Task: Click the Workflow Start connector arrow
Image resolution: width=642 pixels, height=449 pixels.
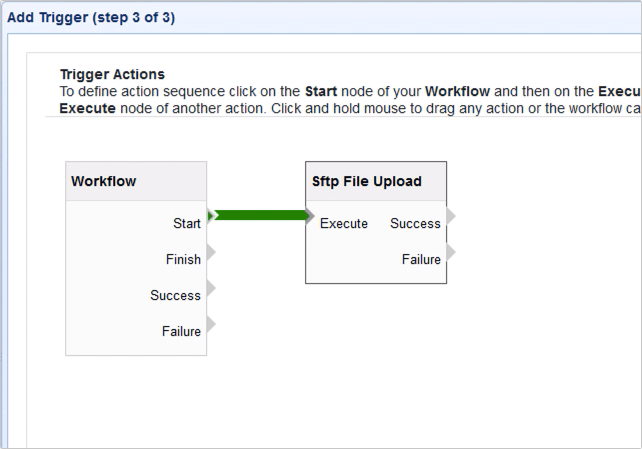Action: pos(212,216)
